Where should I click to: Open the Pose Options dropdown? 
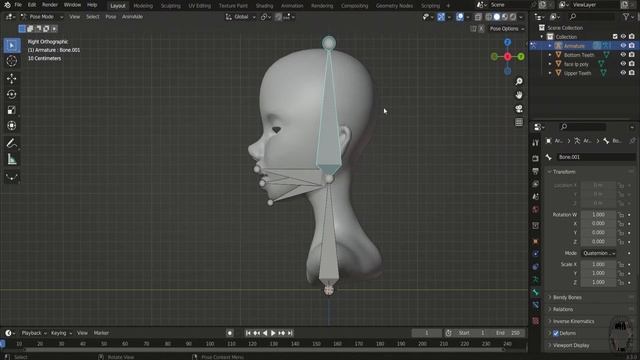click(507, 29)
